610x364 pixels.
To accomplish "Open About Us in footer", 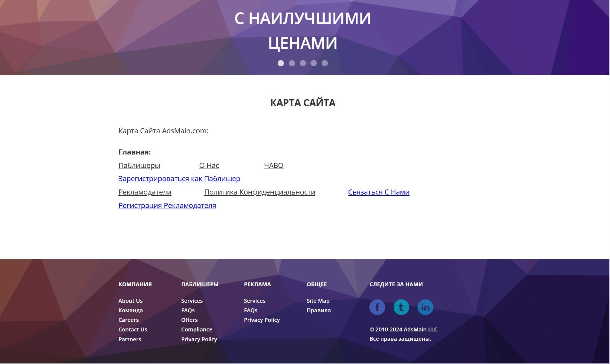I will pos(130,301).
